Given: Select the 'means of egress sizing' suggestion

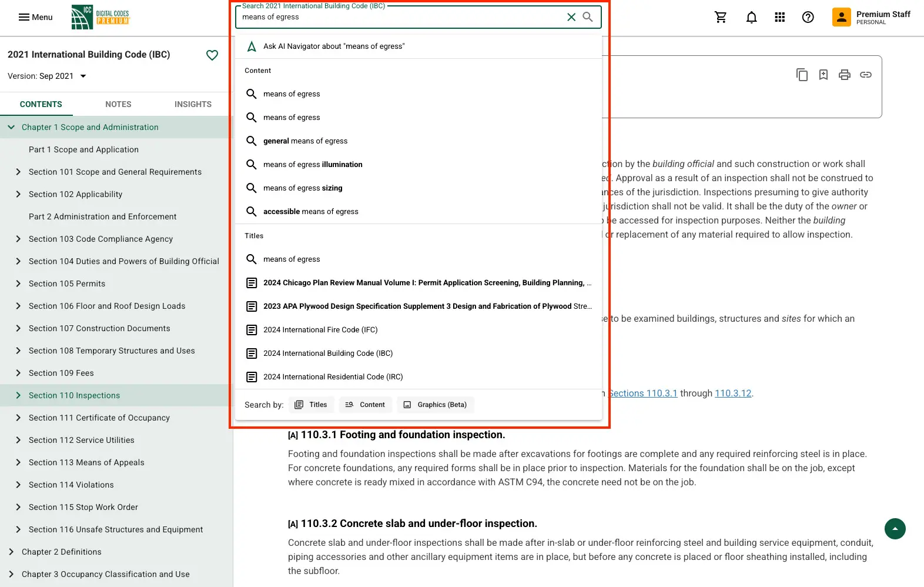Looking at the screenshot, I should (x=419, y=188).
